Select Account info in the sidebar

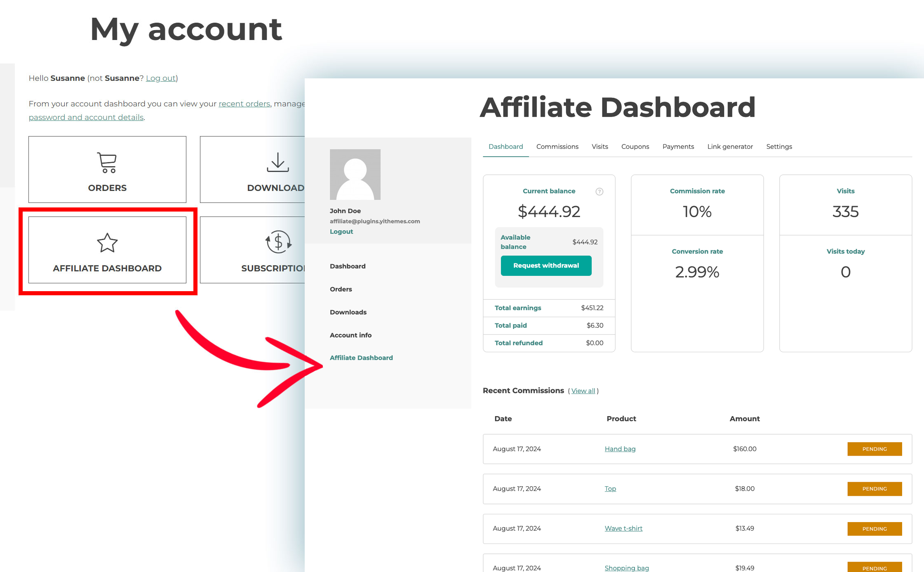pos(350,335)
